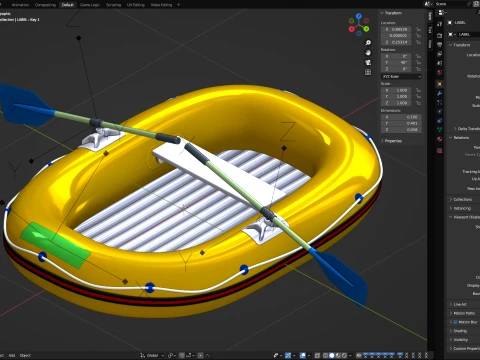The image size is (480, 360).
Task: Open the XYZ Euler rotation mode dropdown
Action: click(401, 76)
